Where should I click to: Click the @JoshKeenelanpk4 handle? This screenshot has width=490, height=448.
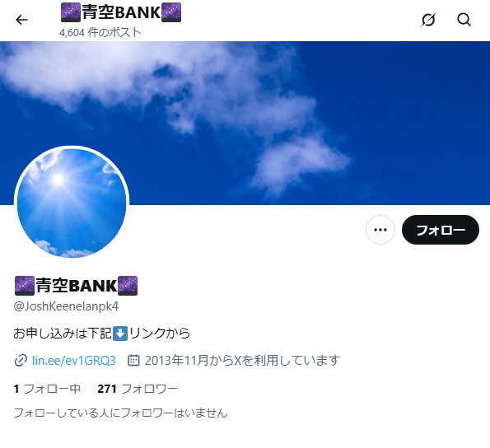tap(66, 306)
